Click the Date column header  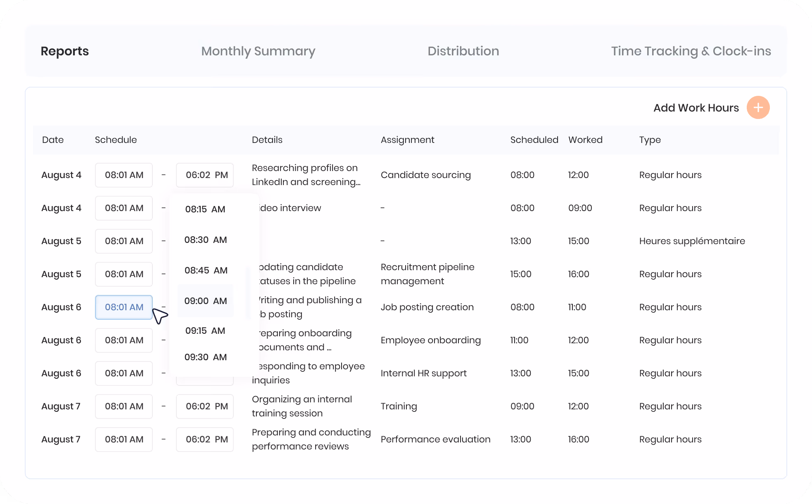pos(53,140)
